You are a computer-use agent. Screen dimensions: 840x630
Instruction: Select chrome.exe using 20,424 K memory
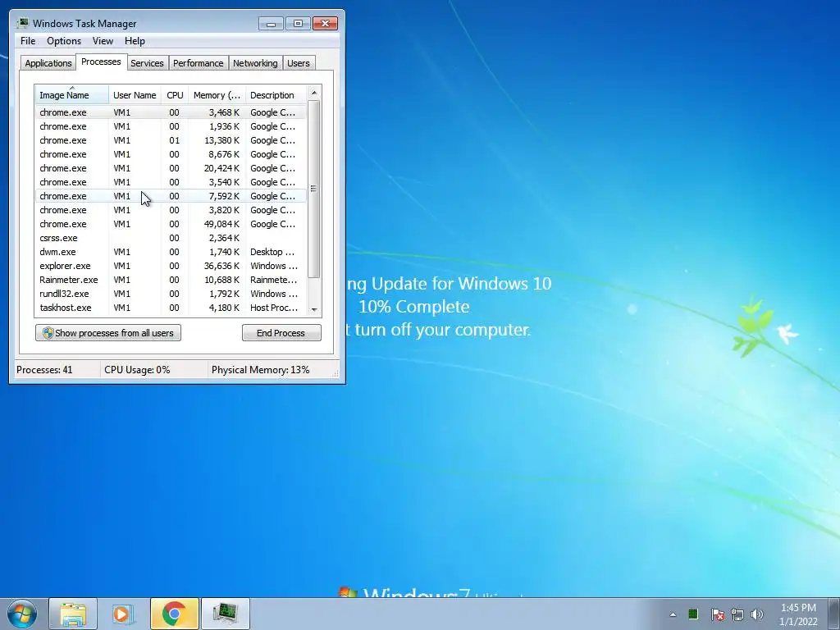point(171,168)
